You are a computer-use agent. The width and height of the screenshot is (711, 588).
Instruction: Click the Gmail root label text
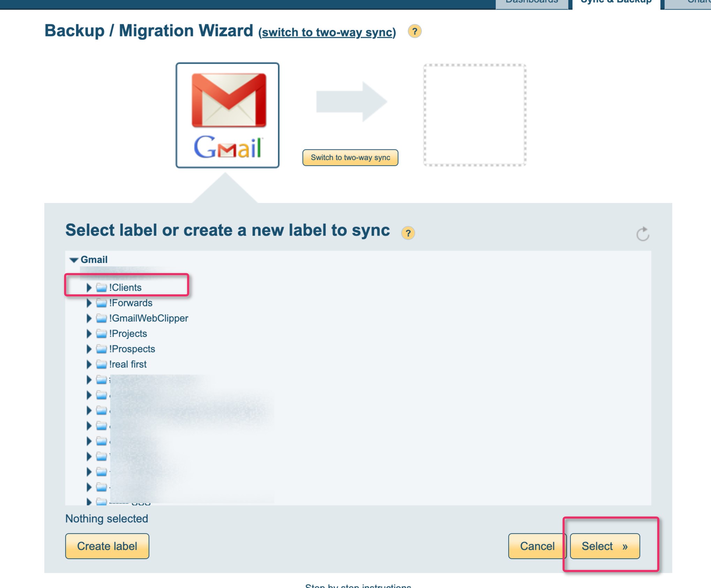coord(94,259)
